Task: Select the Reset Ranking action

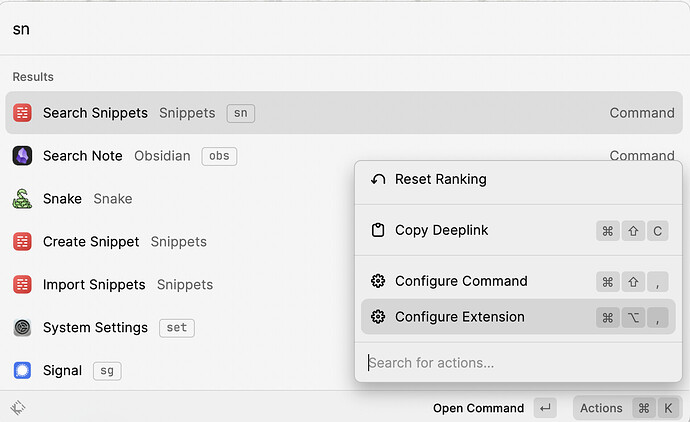Action: [518, 180]
